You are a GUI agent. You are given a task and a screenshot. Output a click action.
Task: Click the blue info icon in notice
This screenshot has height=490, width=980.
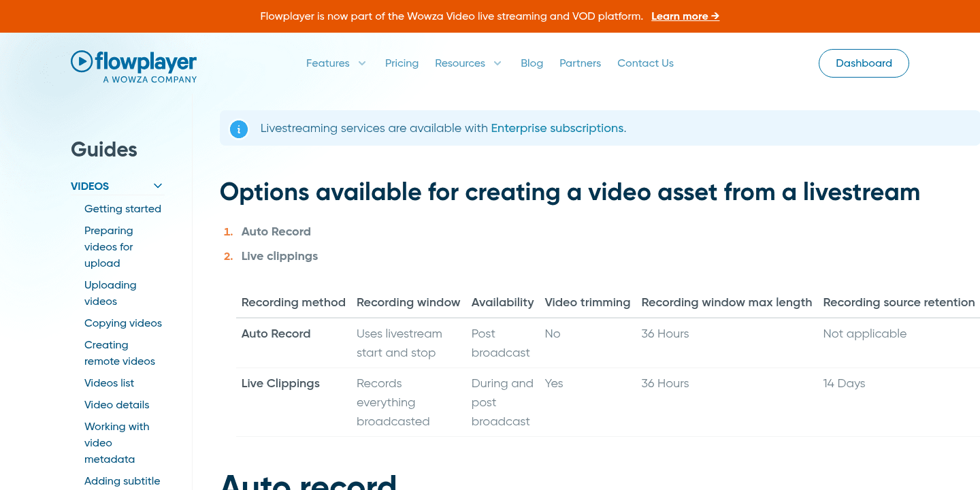click(239, 129)
